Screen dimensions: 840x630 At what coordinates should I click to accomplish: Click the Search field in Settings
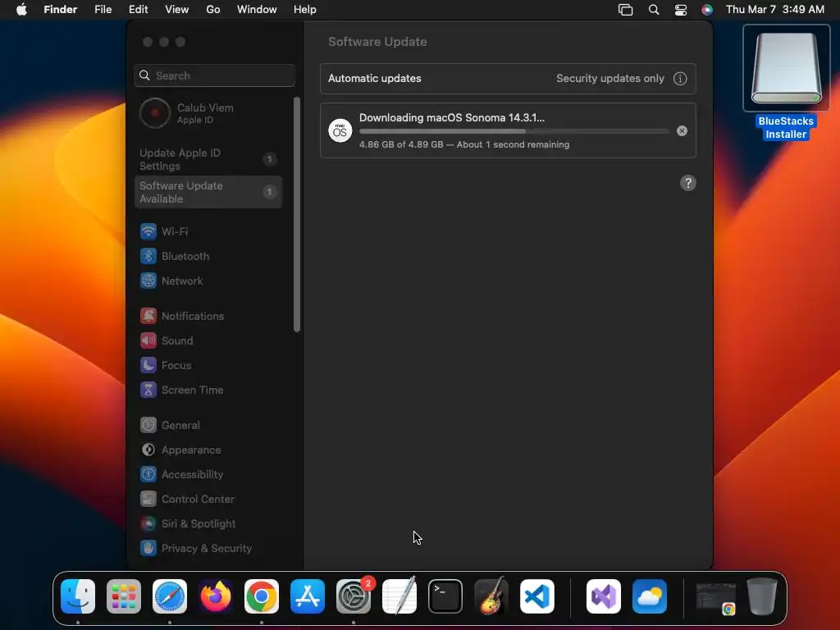214,75
